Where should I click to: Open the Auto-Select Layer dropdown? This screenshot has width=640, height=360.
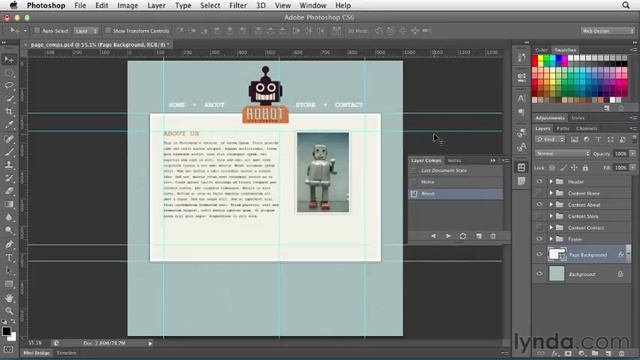click(x=86, y=31)
